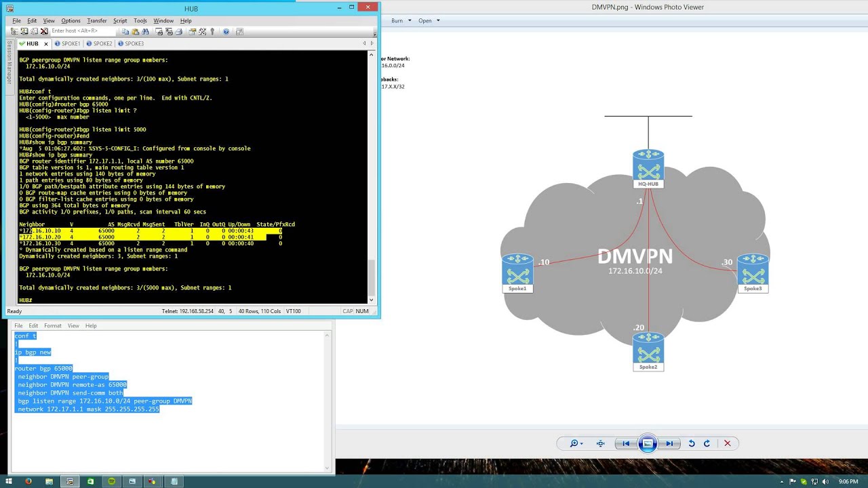Click the terminal scrollbar down arrow
Screen dimensions: 868x488
(371, 300)
